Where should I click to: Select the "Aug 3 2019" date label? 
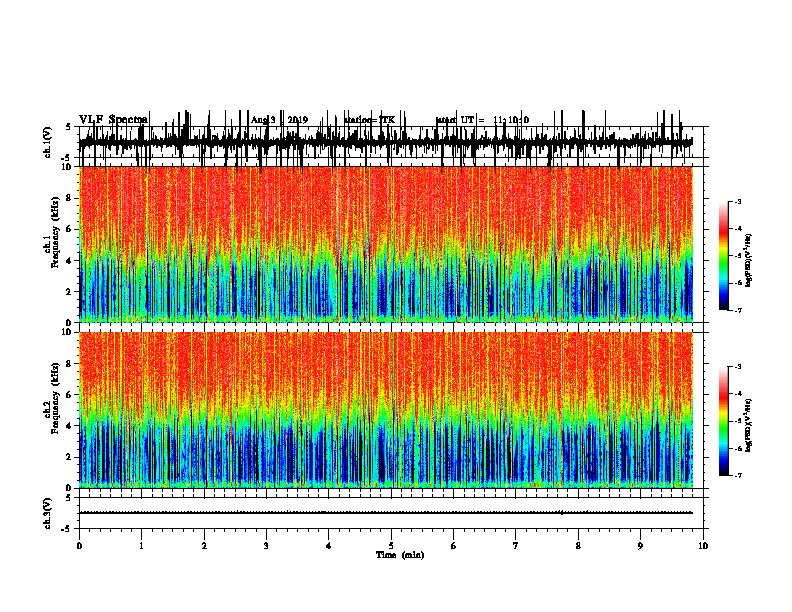pos(279,120)
